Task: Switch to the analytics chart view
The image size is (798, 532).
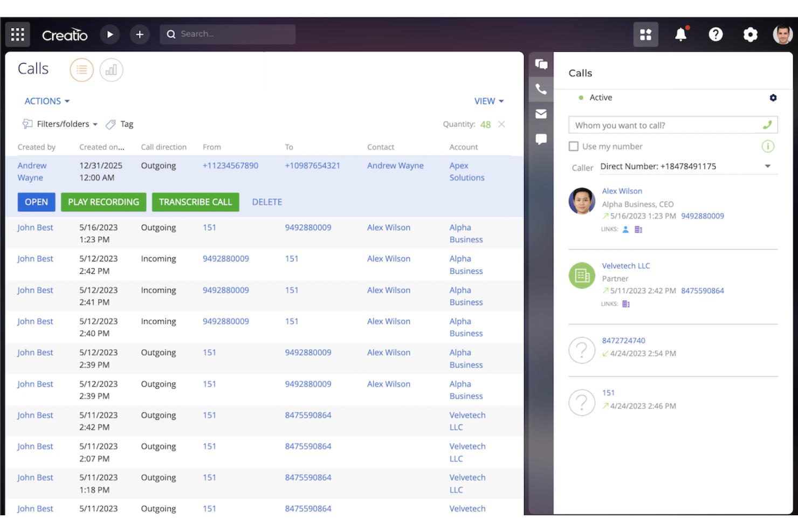Action: (111, 70)
